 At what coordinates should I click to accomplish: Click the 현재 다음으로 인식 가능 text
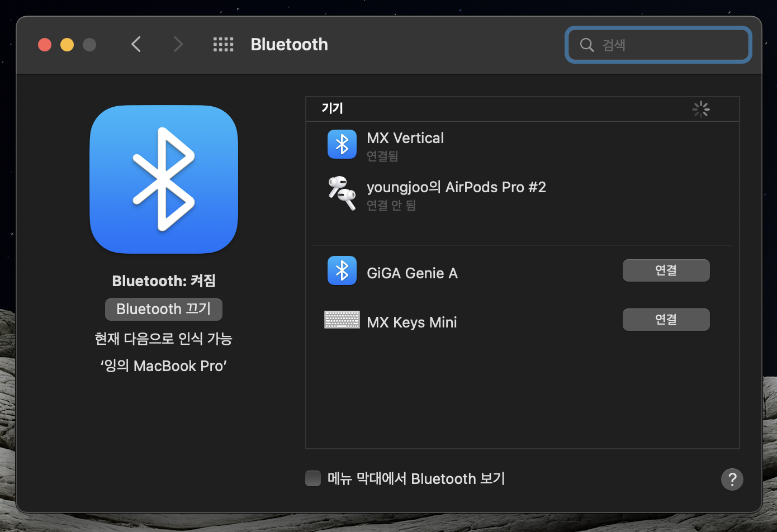pos(164,339)
